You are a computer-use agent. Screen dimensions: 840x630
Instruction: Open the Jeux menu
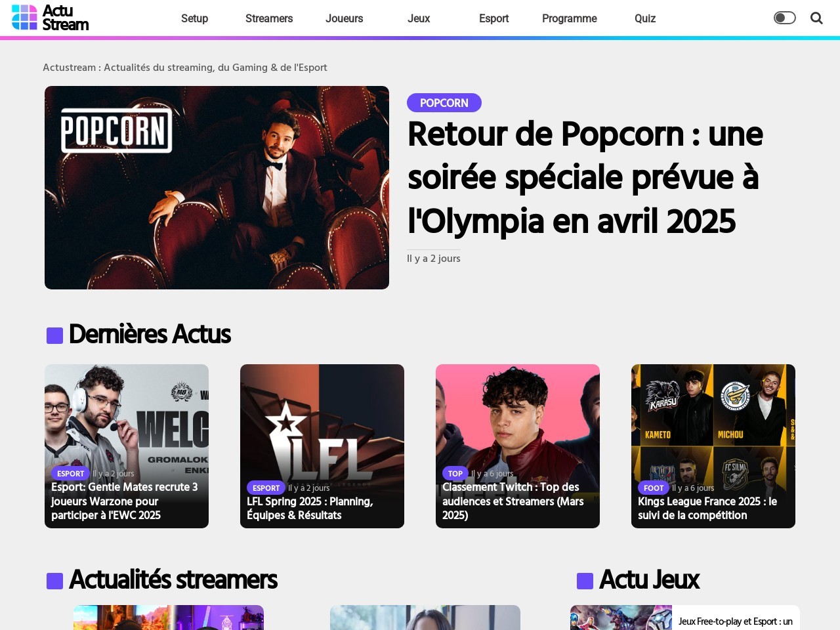pyautogui.click(x=419, y=18)
